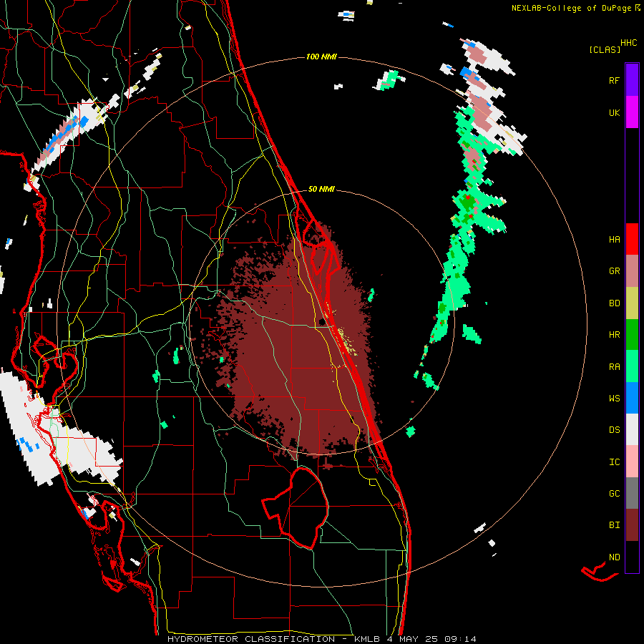
Task: Click the GR pink-brown legend swatch
Action: click(x=632, y=270)
